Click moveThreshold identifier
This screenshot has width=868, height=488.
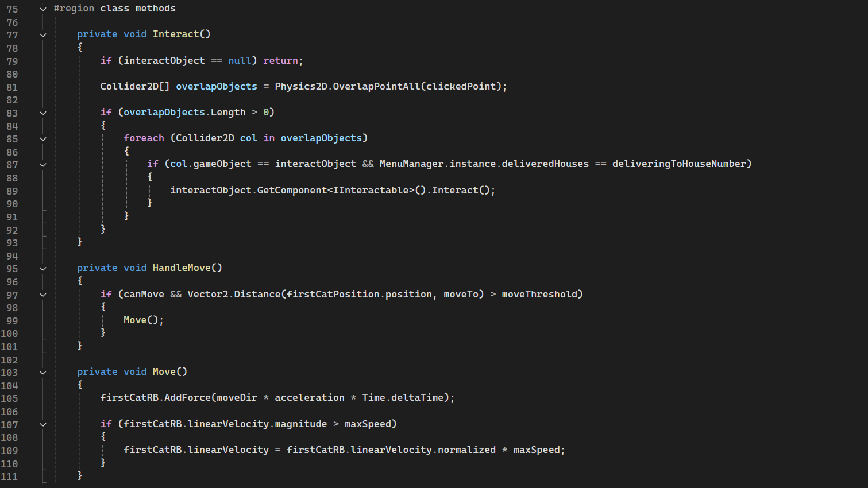539,295
